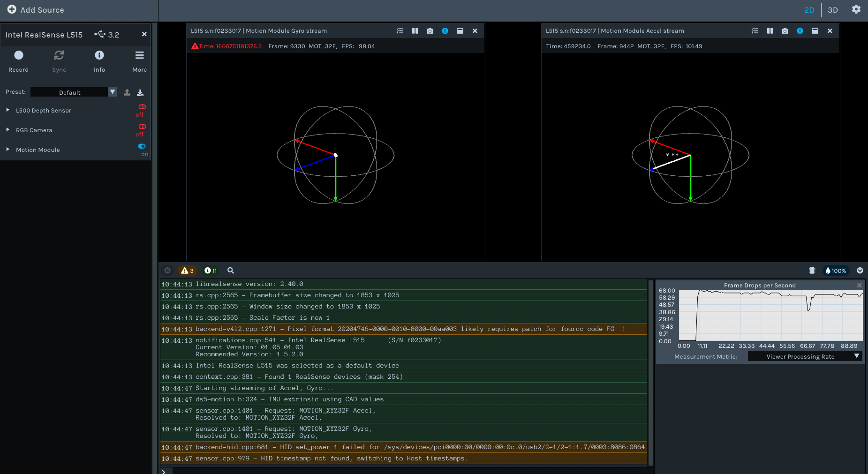Disable the Motion Module

[x=142, y=146]
